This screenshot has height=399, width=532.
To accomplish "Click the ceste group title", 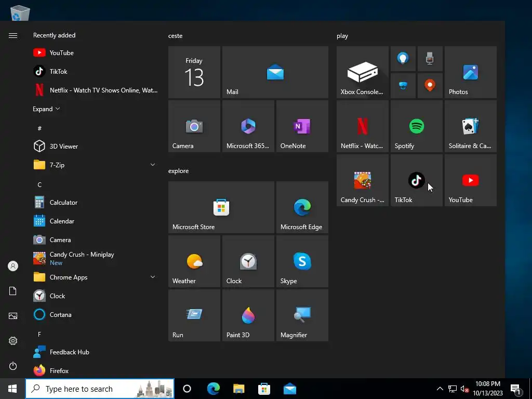I will coord(176,36).
